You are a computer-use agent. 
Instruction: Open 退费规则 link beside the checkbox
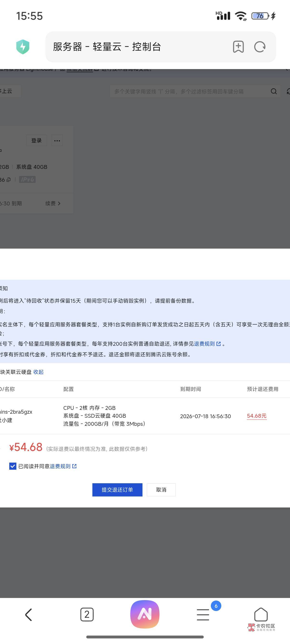tap(60, 466)
